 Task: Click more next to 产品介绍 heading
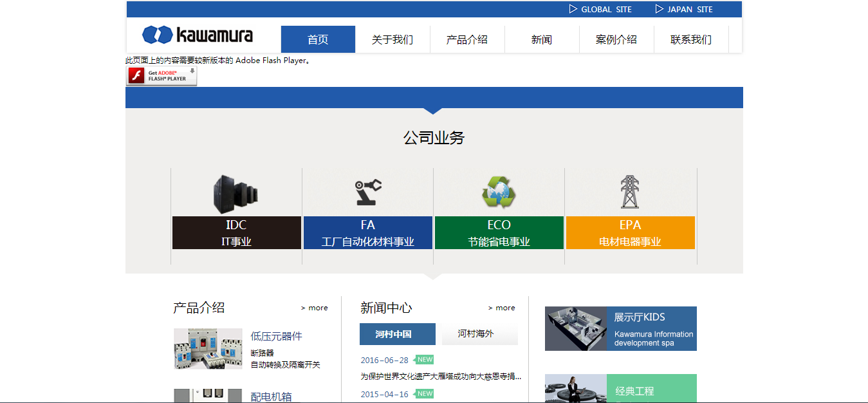[315, 308]
